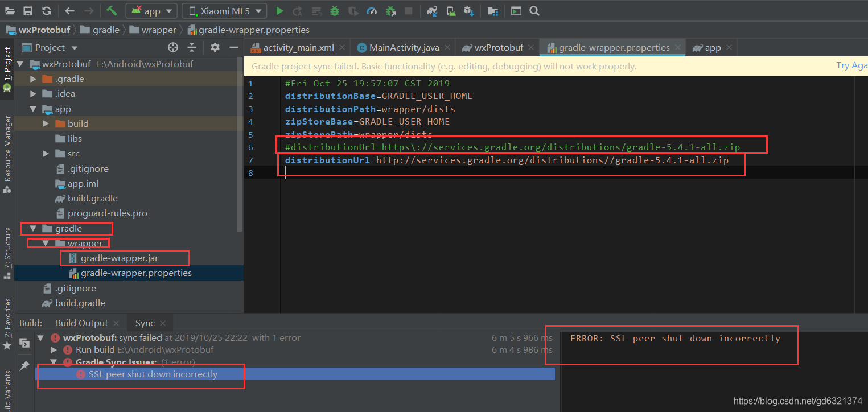Start debugging with the Debug bug icon
Image resolution: width=868 pixels, height=412 pixels.
335,10
